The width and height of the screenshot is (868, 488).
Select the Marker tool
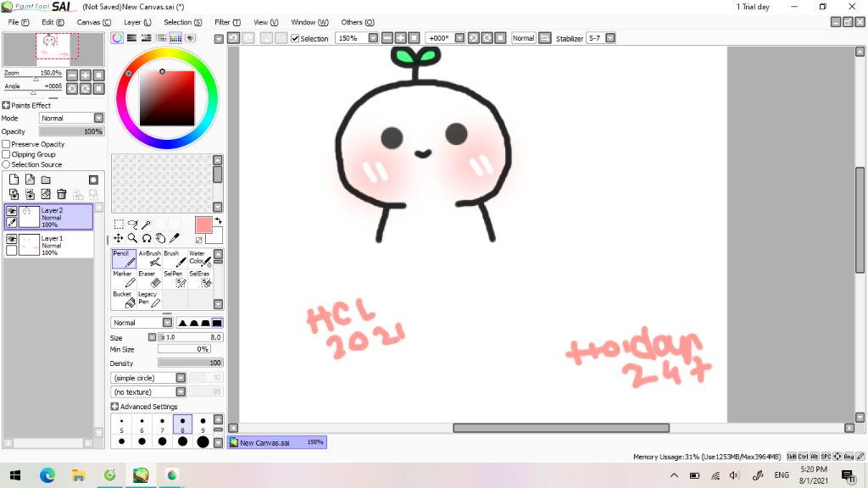[124, 279]
